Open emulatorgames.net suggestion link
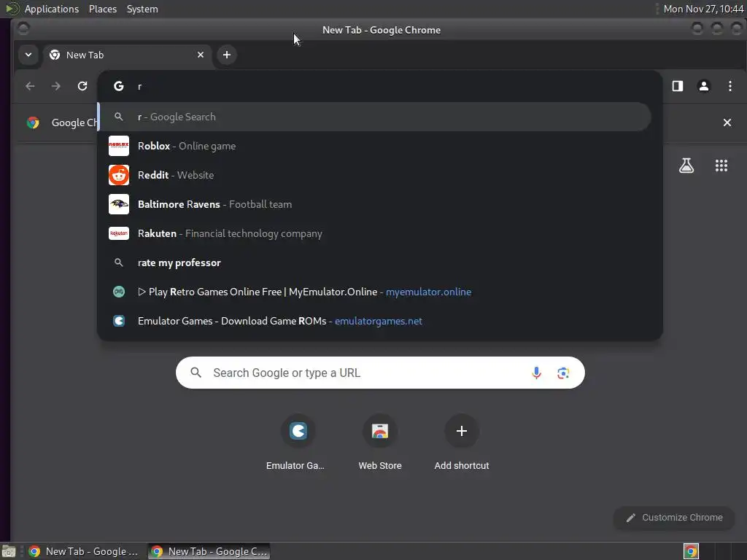 pos(379,321)
